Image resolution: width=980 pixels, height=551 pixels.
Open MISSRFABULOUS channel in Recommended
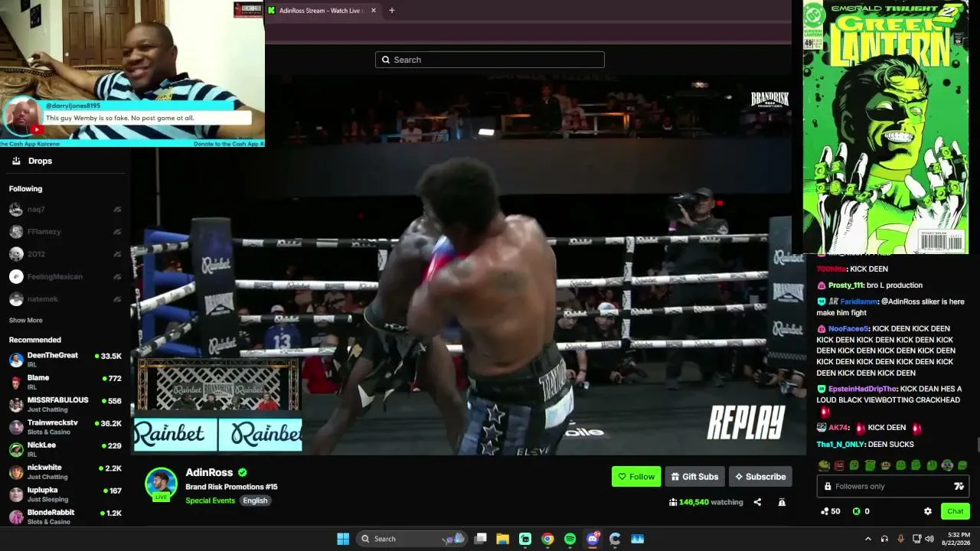click(65, 404)
